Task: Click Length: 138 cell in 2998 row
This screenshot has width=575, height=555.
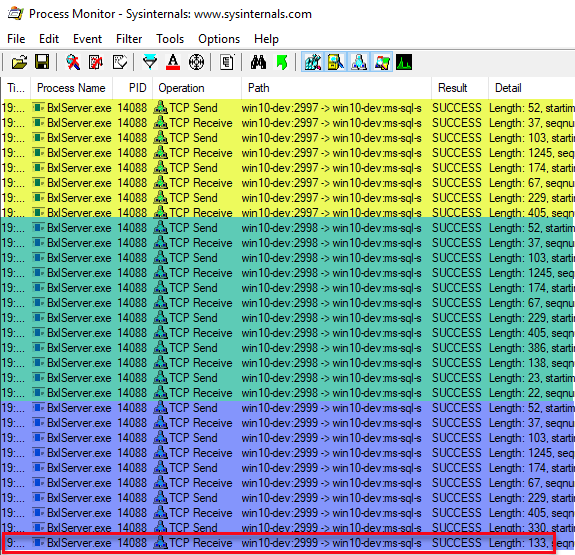Action: 531,363
